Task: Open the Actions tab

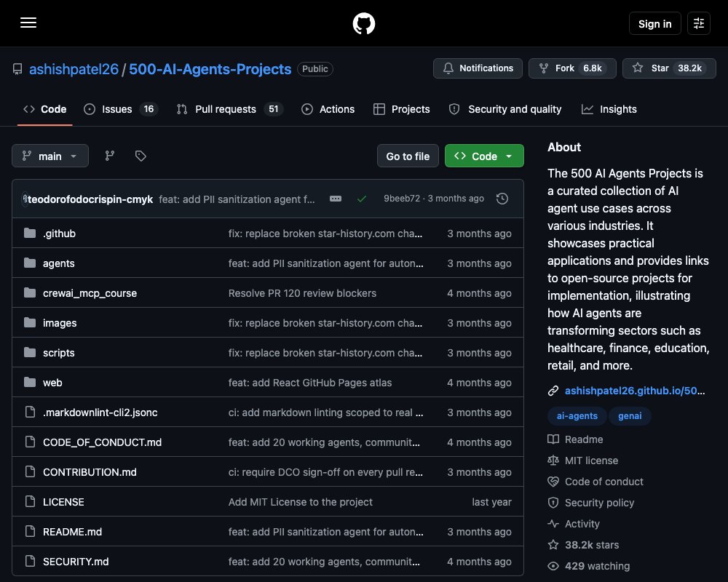Action: [328, 109]
